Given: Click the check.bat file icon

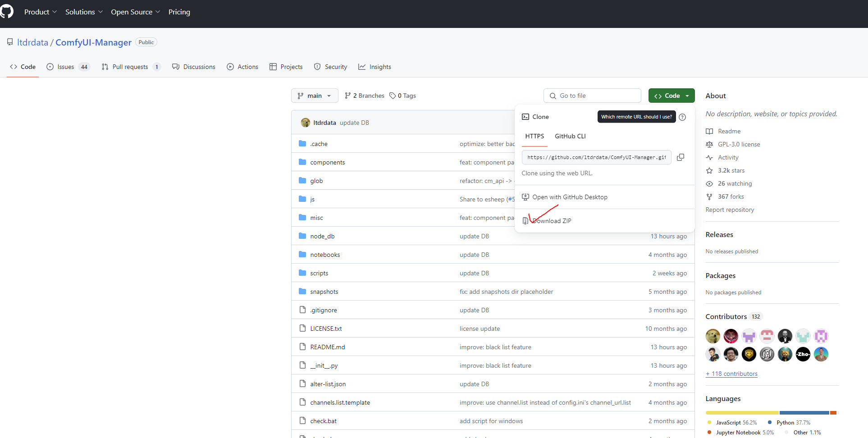Looking at the screenshot, I should 302,421.
